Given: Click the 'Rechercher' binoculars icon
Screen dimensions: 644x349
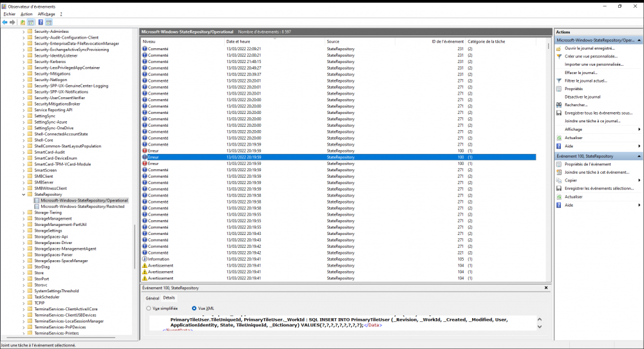Looking at the screenshot, I should [x=559, y=105].
